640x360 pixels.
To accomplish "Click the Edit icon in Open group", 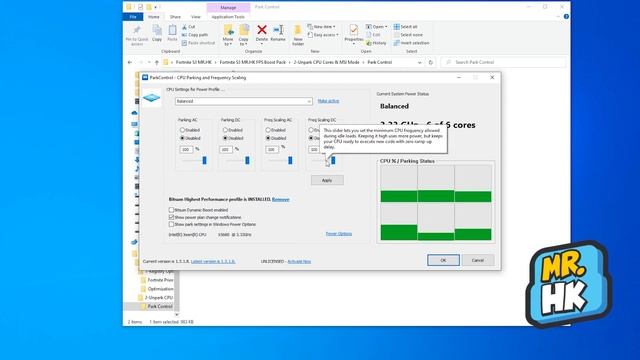I will [x=369, y=35].
